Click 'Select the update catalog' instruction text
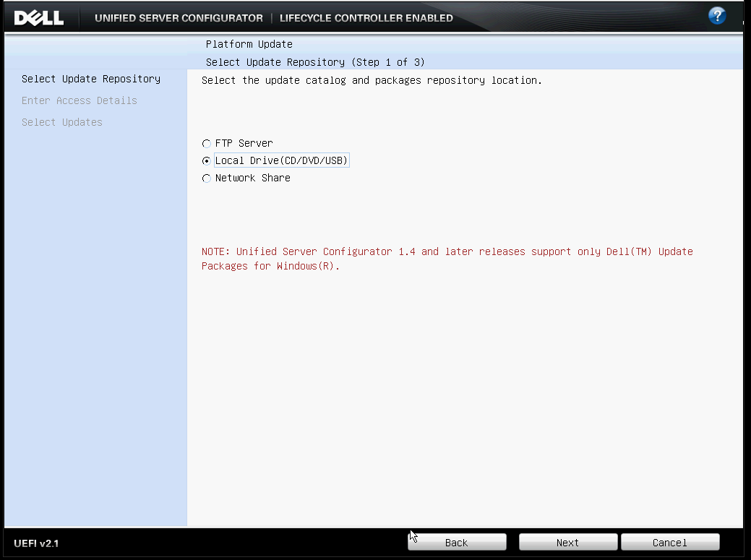751x560 pixels. click(372, 80)
